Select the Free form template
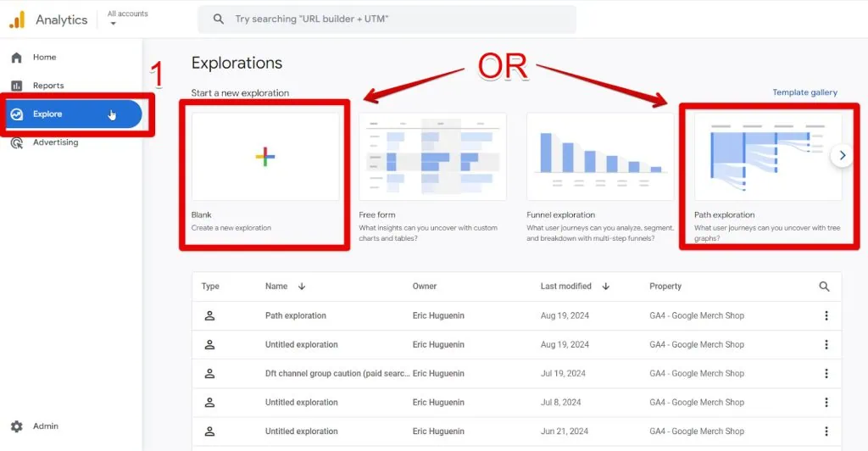This screenshot has width=868, height=451. pos(432,157)
